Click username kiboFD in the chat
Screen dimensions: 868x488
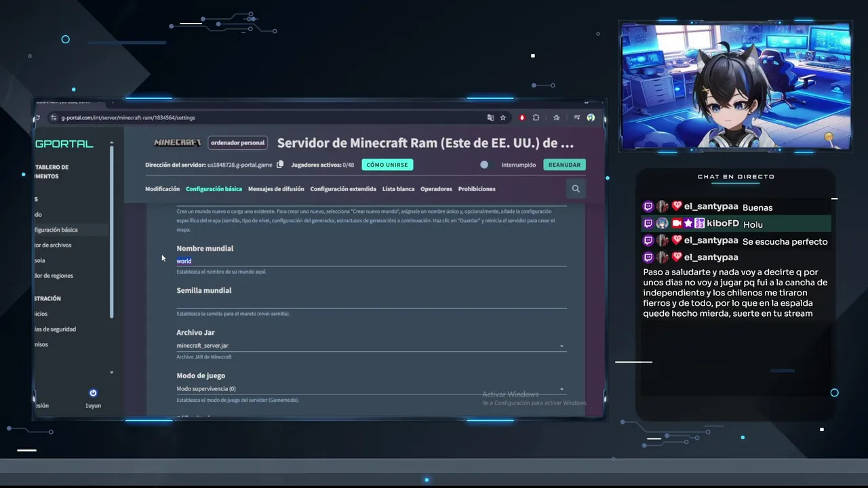point(722,224)
